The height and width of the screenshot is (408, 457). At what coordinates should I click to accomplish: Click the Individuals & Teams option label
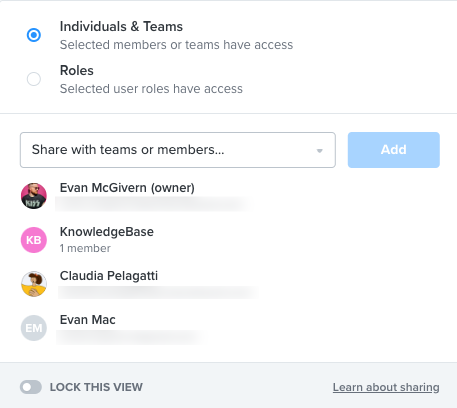coord(121,27)
